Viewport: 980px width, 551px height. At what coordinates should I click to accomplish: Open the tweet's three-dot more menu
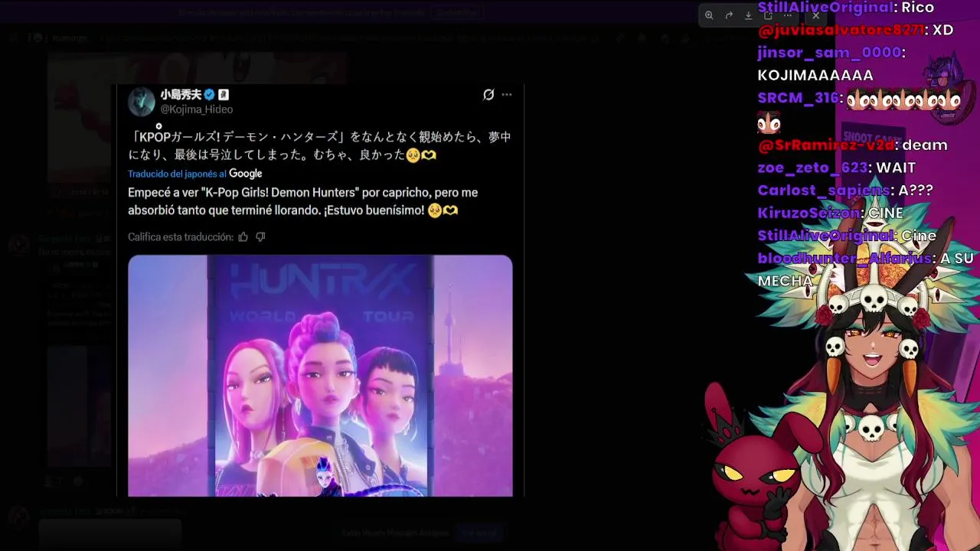click(x=507, y=95)
